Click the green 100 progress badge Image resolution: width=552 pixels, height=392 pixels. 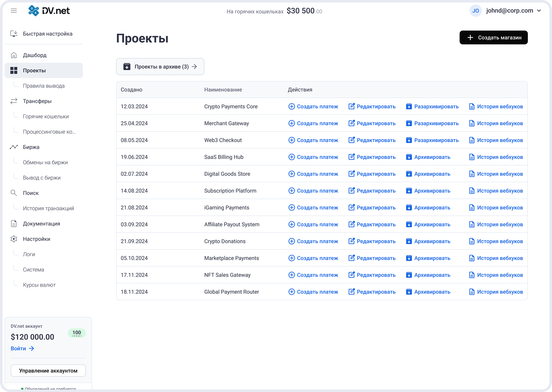tap(77, 333)
